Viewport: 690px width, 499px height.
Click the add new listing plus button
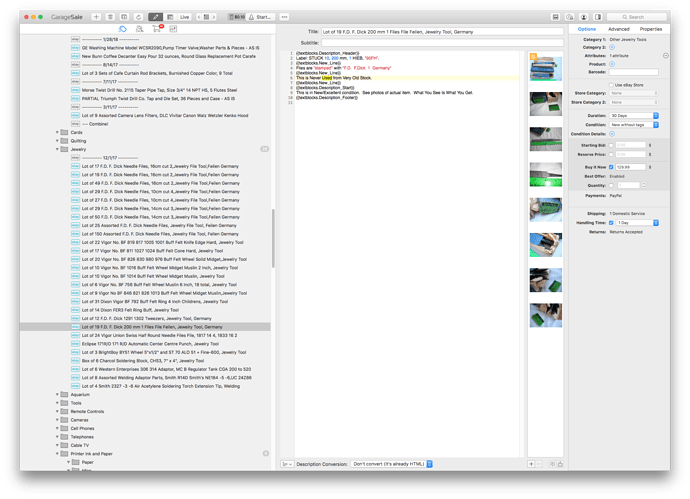click(x=96, y=17)
